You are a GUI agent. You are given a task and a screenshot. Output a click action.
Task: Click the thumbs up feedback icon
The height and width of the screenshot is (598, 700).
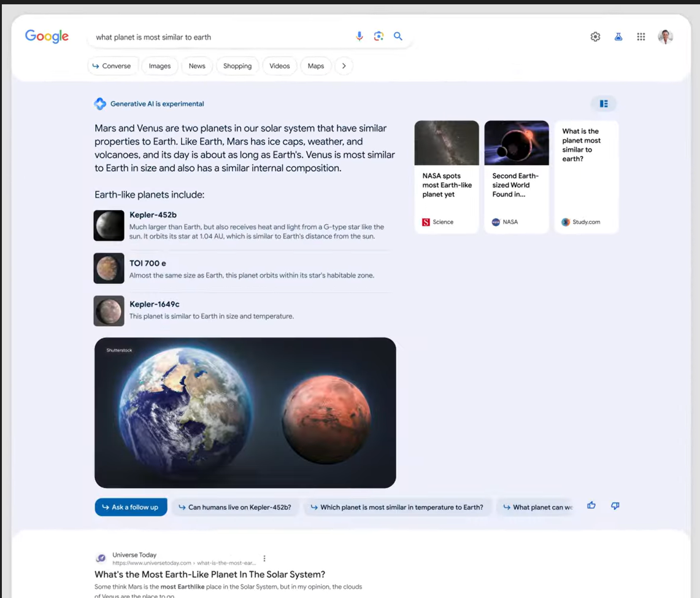point(591,505)
